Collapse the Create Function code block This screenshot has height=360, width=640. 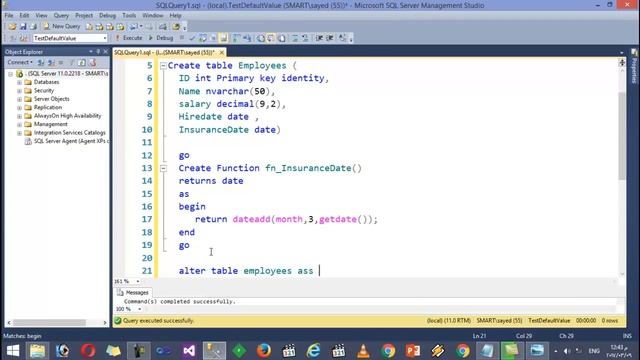click(x=163, y=168)
